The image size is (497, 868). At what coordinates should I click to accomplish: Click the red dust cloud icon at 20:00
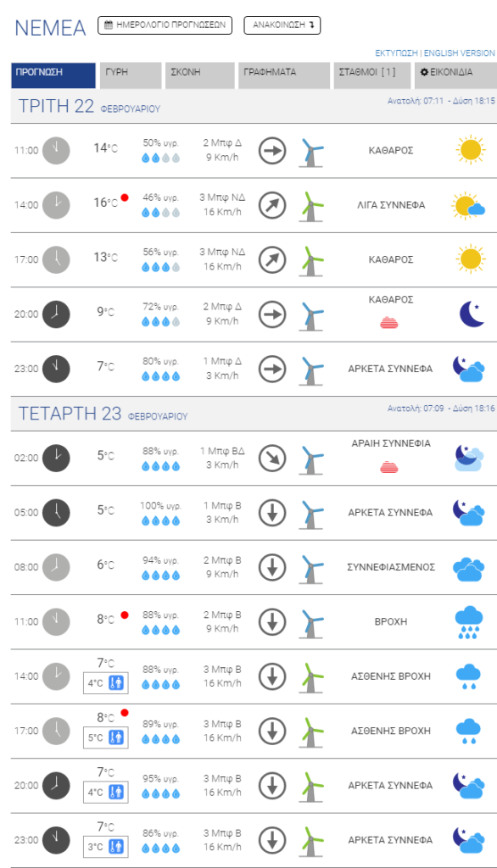389,322
